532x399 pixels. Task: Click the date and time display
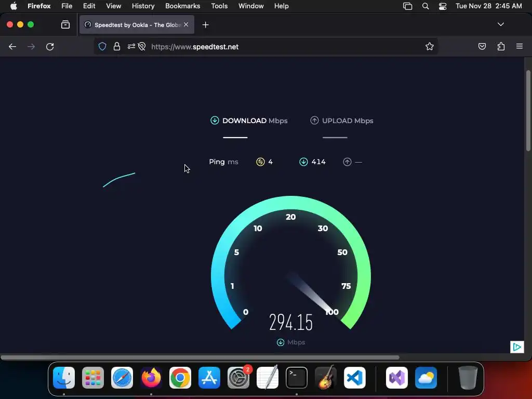click(488, 6)
